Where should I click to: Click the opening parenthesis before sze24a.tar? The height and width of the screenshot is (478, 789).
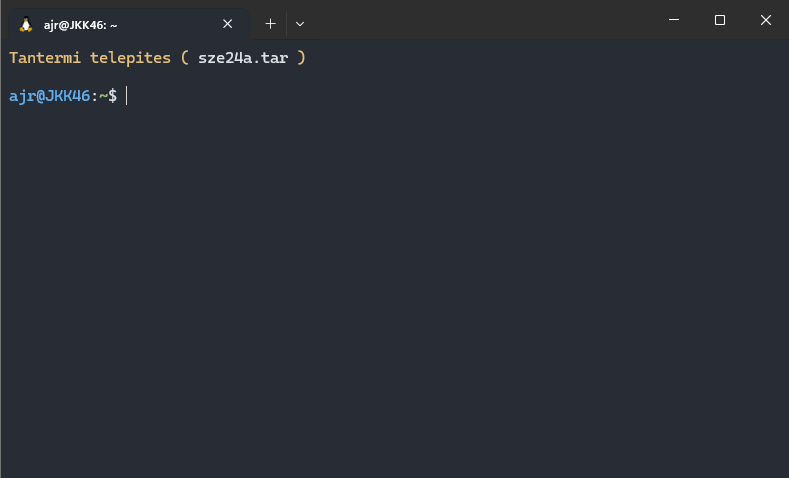(185, 58)
